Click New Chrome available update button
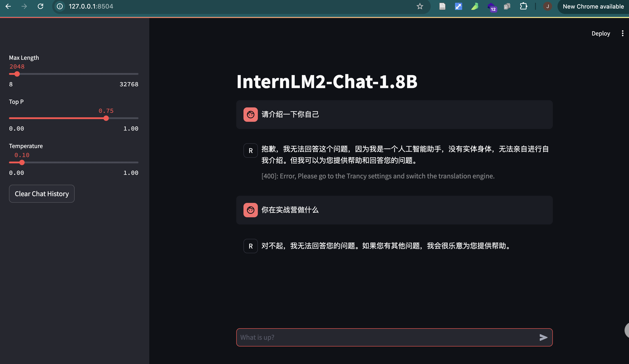The height and width of the screenshot is (364, 629). [x=593, y=7]
